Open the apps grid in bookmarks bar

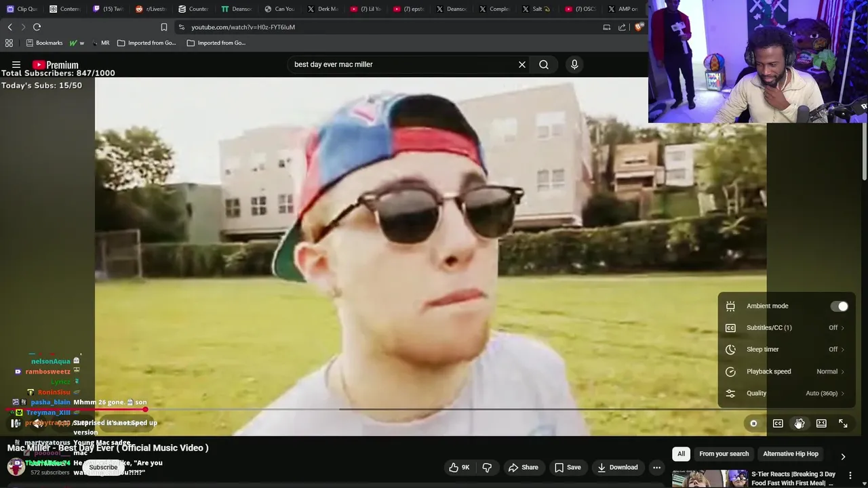(x=9, y=43)
